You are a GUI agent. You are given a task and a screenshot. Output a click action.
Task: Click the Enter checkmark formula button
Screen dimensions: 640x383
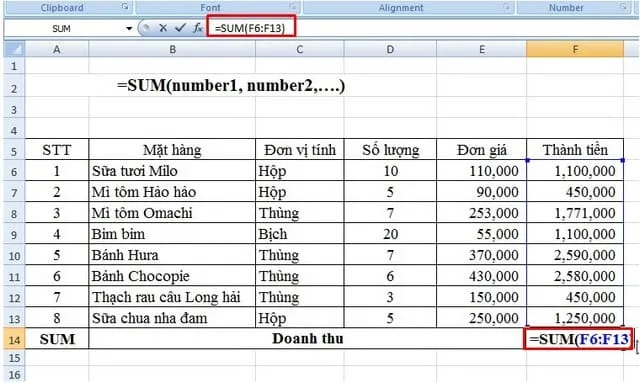pyautogui.click(x=180, y=28)
